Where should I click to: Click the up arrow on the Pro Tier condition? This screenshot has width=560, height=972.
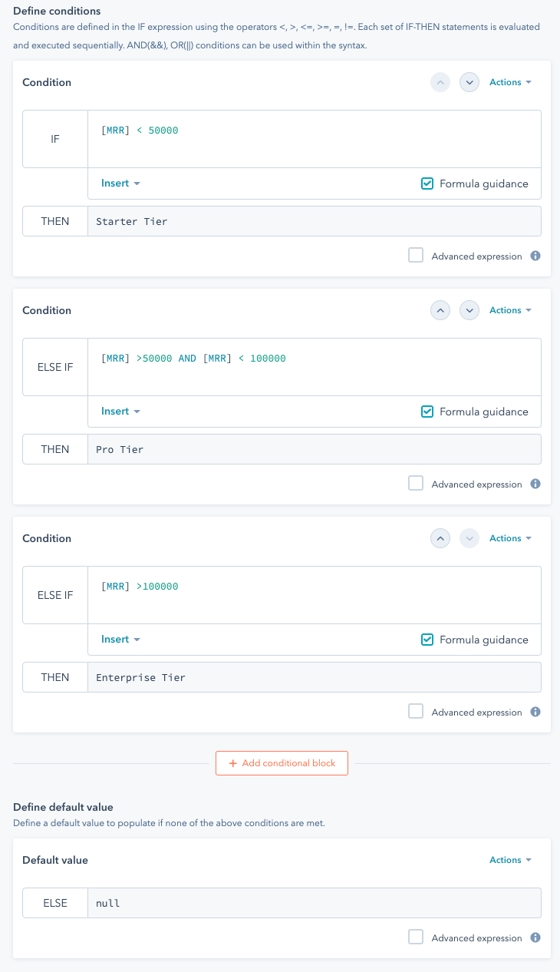coord(440,310)
